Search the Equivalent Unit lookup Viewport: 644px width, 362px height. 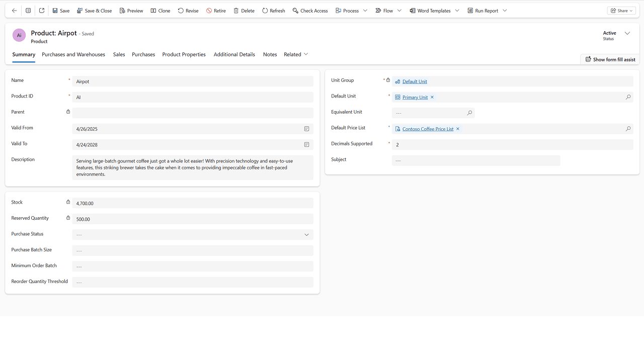(469, 113)
